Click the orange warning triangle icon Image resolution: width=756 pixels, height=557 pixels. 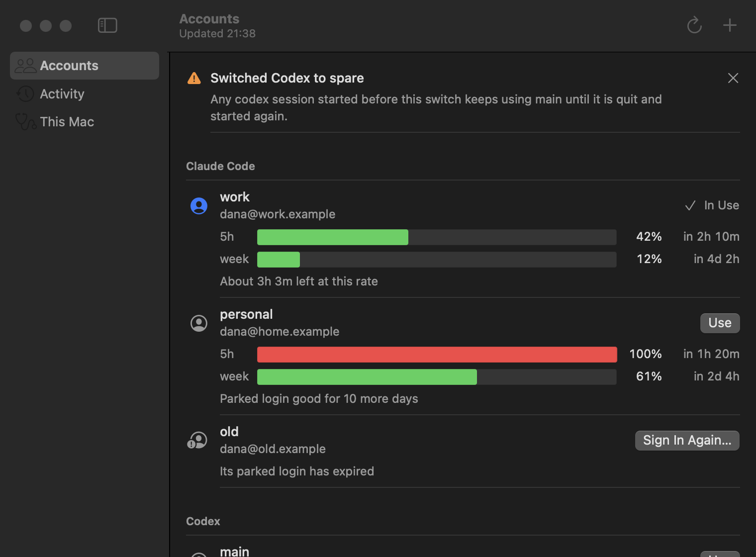tap(194, 78)
